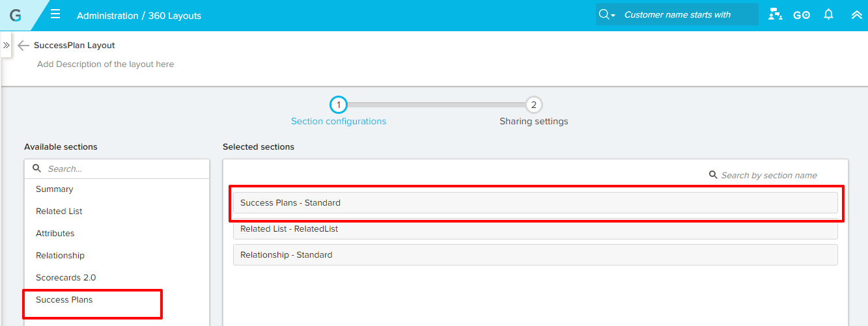Select Scorecards 2.0 in Available sections
This screenshot has width=868, height=326.
pos(66,278)
